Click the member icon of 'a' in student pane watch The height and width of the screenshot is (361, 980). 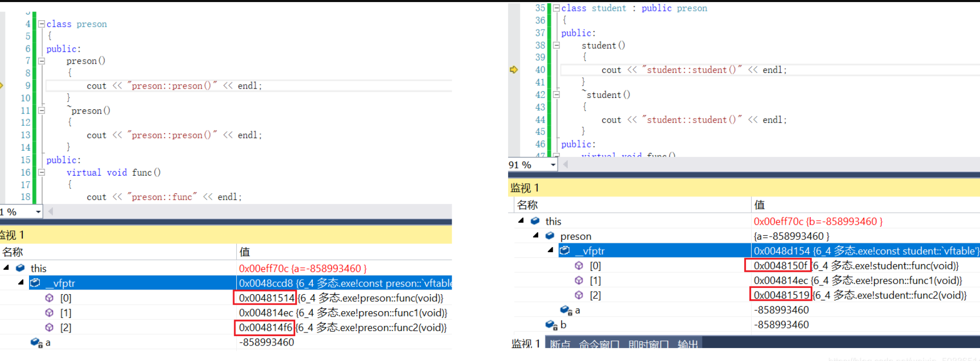[x=566, y=310]
